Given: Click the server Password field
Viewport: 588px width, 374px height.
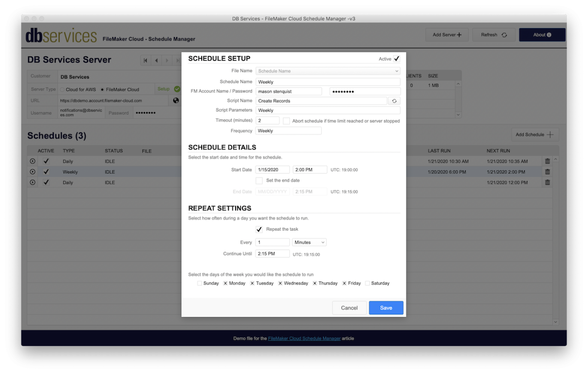Looking at the screenshot, I should pos(156,113).
